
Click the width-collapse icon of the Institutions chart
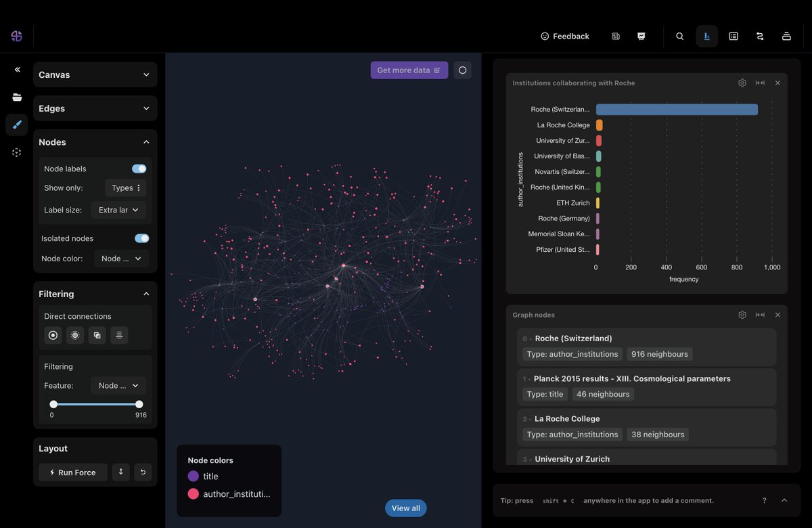click(x=761, y=83)
